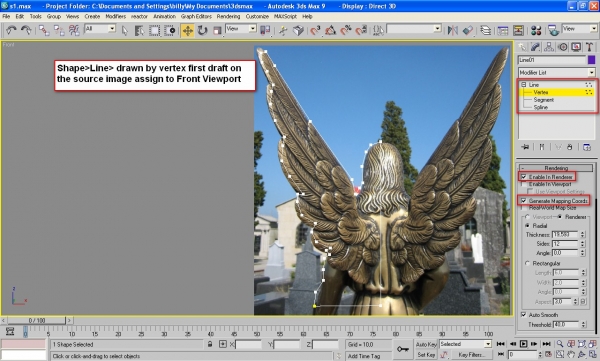Click the purple object color swatch
The image size is (600, 361).
pos(592,60)
